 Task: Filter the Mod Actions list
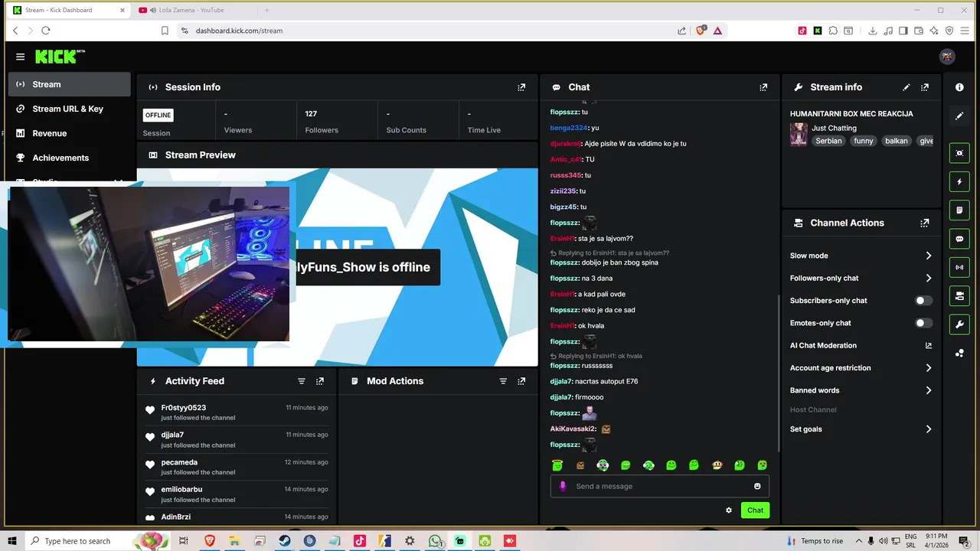(503, 381)
